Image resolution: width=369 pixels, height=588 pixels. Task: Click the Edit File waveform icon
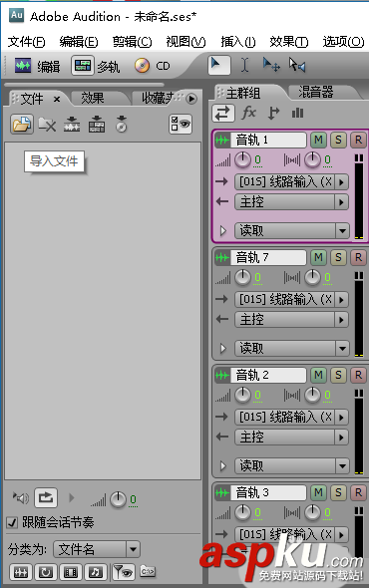[x=72, y=125]
